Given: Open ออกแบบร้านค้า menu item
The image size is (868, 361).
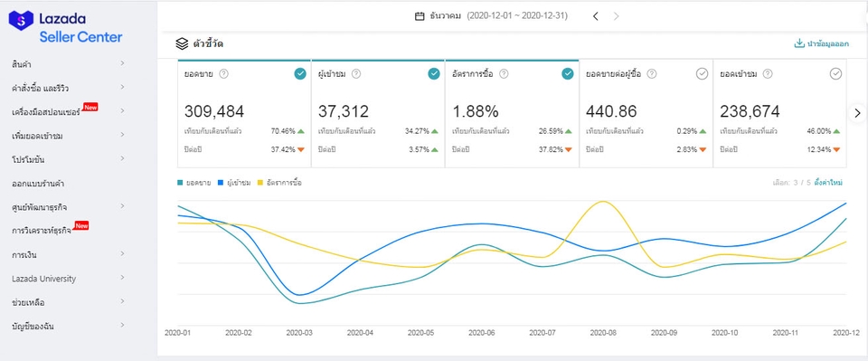Looking at the screenshot, I should (38, 184).
